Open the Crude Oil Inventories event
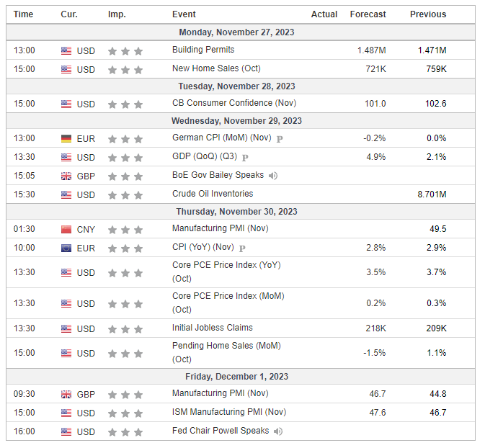Image resolution: width=485 pixels, height=448 pixels. pyautogui.click(x=213, y=194)
